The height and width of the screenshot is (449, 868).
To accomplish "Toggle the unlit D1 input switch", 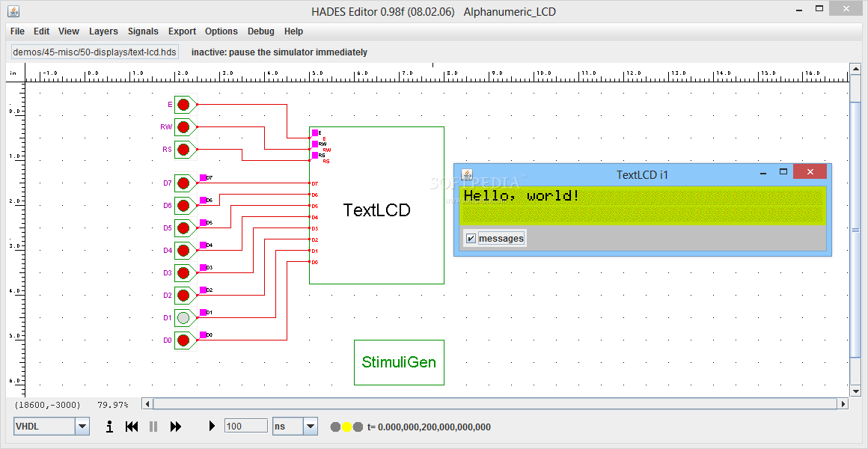I will (184, 318).
